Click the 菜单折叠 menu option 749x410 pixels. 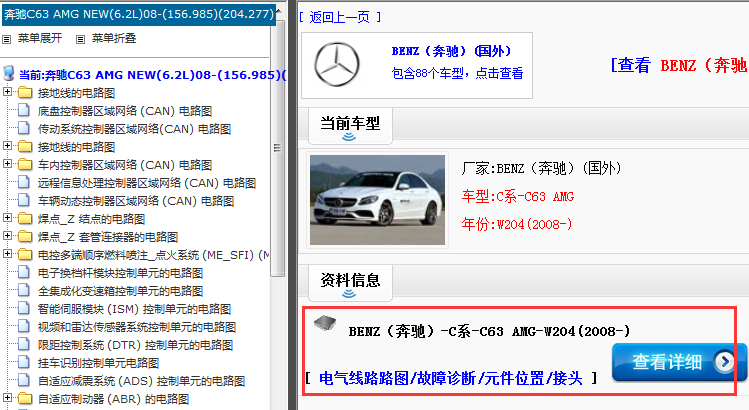click(x=114, y=38)
